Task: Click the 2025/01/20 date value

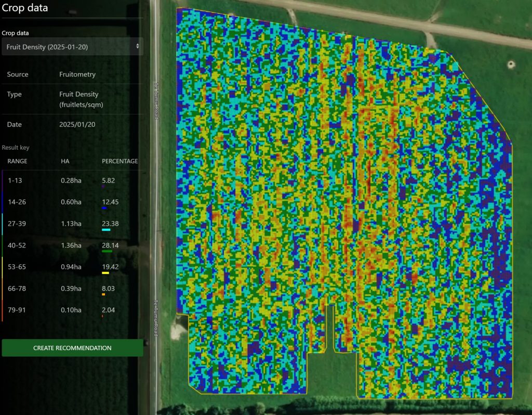Action: tap(77, 125)
